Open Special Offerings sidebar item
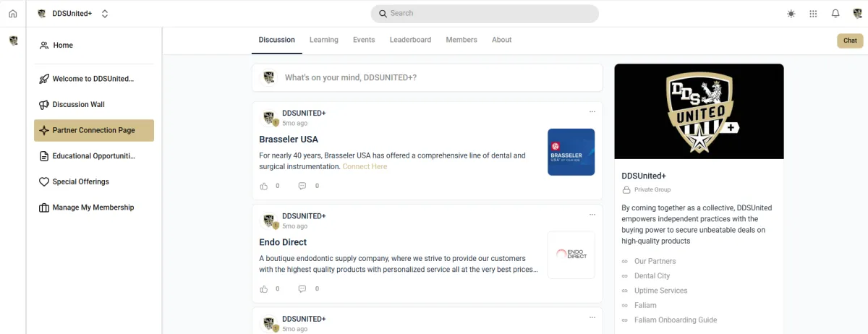The height and width of the screenshot is (334, 868). click(94, 181)
